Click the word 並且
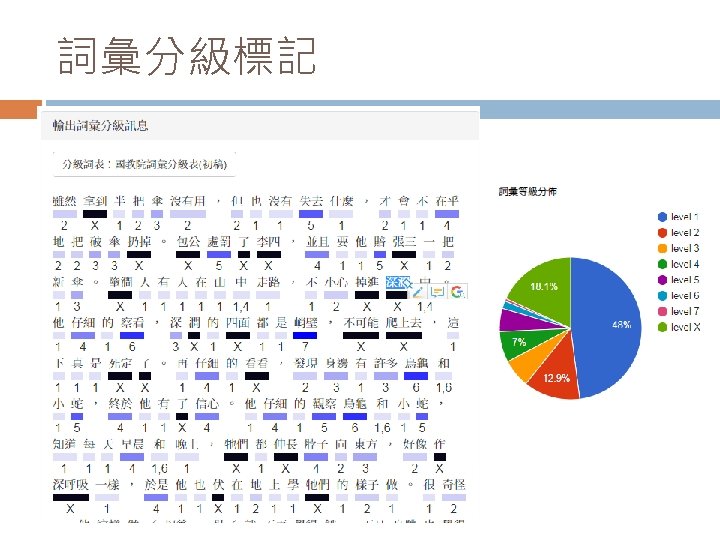Viewport: 720px width, 540px height. pyautogui.click(x=317, y=242)
